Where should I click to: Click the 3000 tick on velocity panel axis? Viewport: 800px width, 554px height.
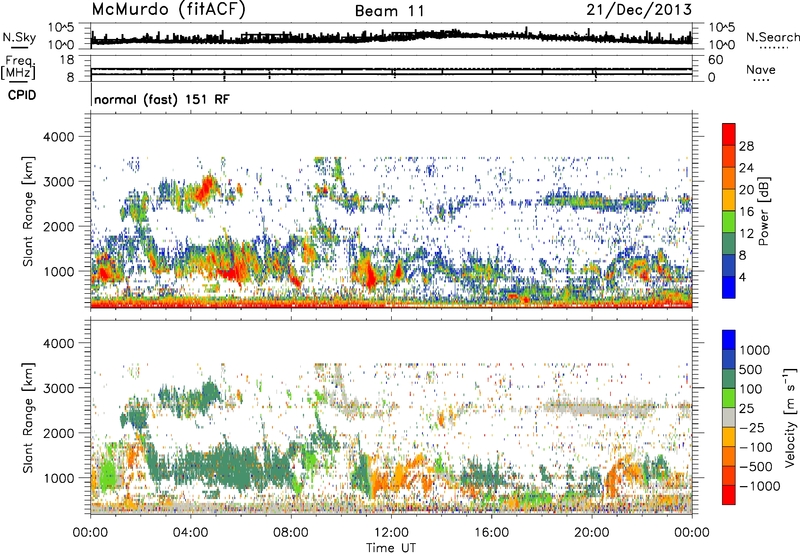59,388
